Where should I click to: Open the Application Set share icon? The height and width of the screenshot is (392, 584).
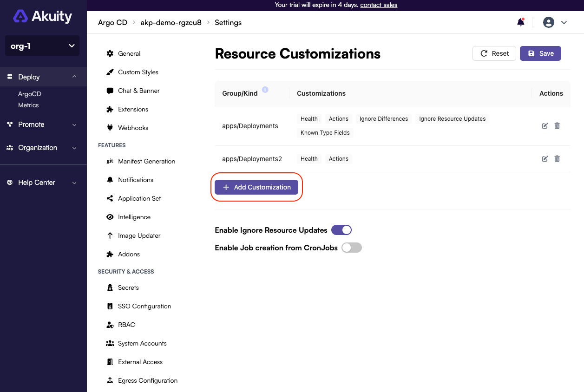point(110,198)
